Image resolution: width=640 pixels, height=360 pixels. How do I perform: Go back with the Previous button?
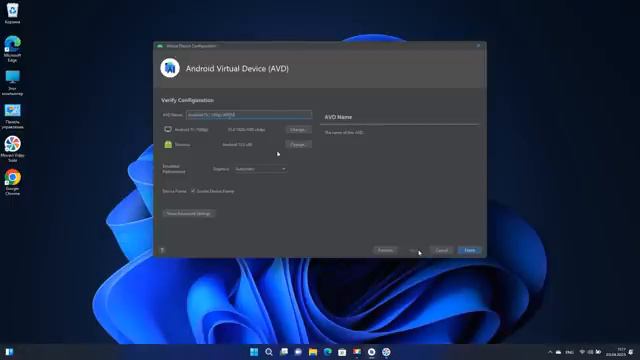pyautogui.click(x=385, y=250)
